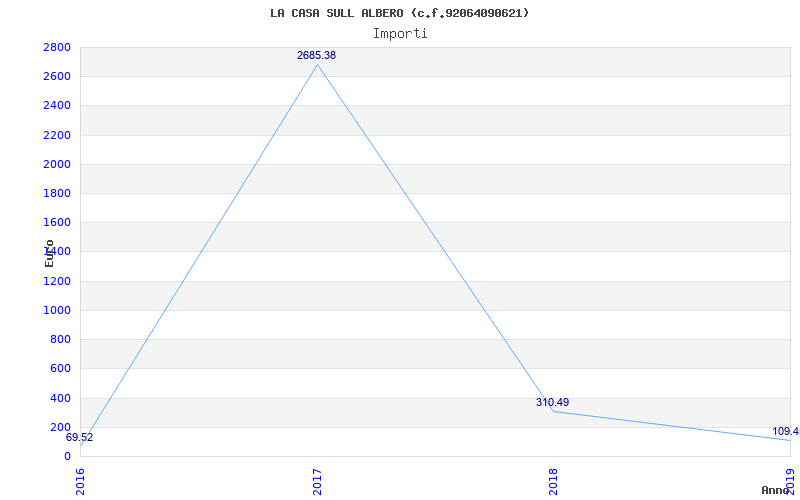Click the 2400 y-axis tick label
The image size is (800, 500).
[x=57, y=106]
